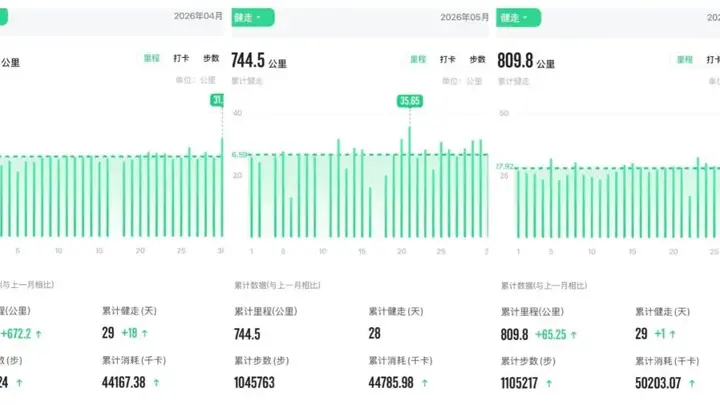Click the 累计消耗(千卡) label above 44785.98

click(400, 360)
